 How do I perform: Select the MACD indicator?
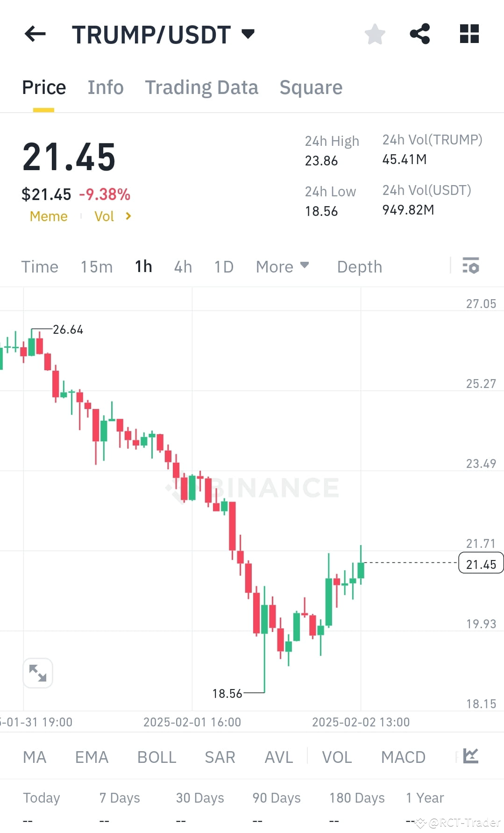point(403,756)
